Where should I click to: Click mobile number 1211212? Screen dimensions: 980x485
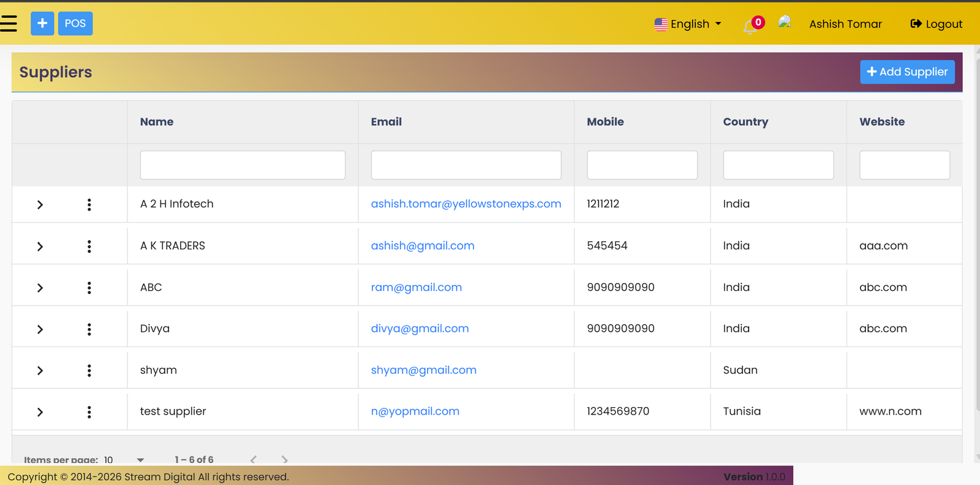603,204
